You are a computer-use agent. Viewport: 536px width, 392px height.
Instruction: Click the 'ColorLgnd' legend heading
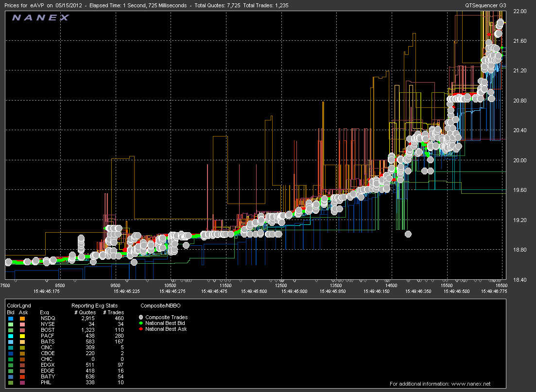pos(19,306)
